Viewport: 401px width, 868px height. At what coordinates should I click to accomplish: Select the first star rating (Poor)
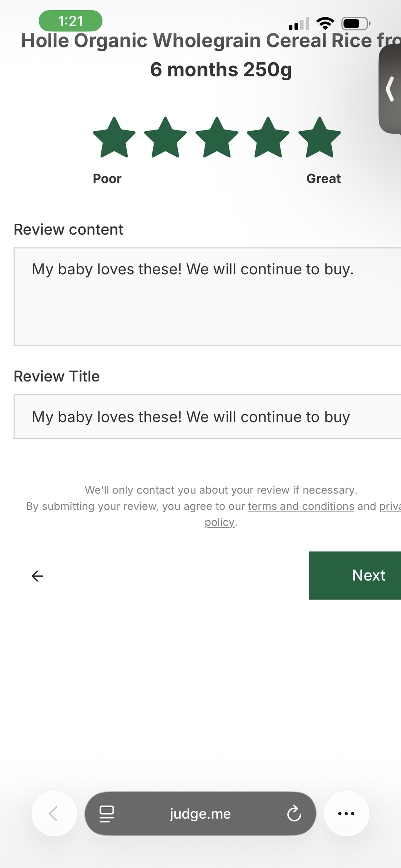(114, 138)
